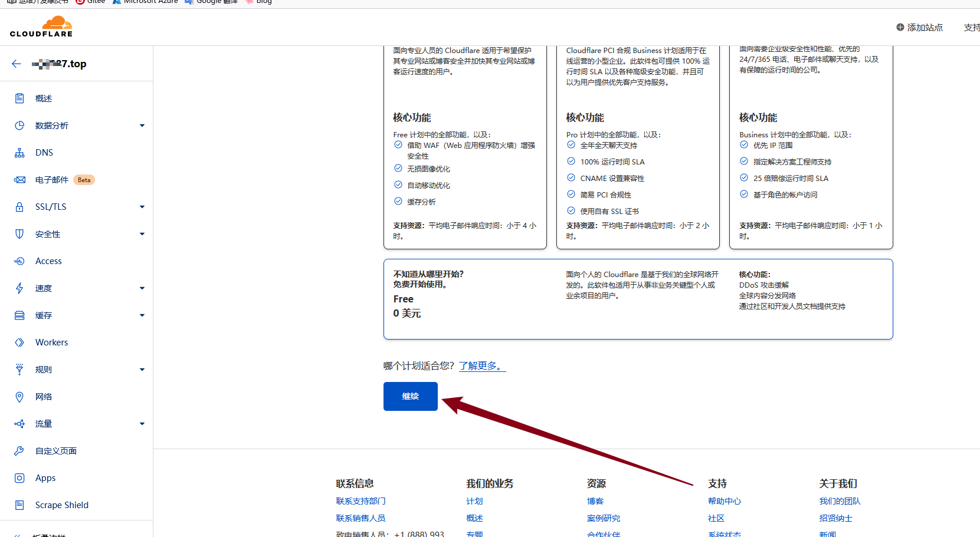Click the Cloudflare logo
This screenshot has height=537, width=980.
[41, 27]
